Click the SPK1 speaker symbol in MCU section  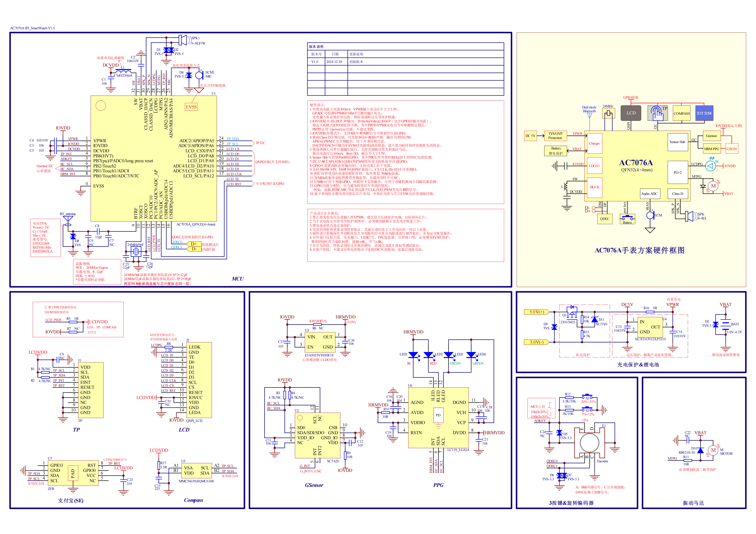[183, 40]
